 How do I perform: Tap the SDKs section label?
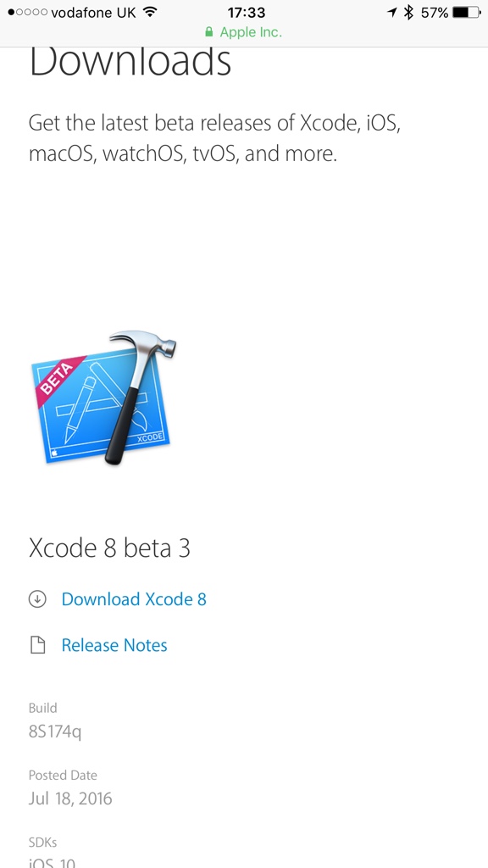[42, 843]
